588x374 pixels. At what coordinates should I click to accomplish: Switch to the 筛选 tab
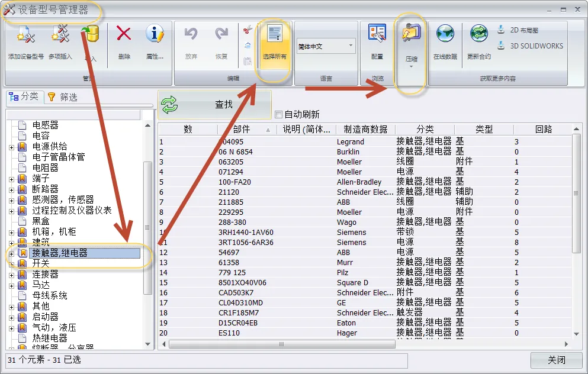63,98
